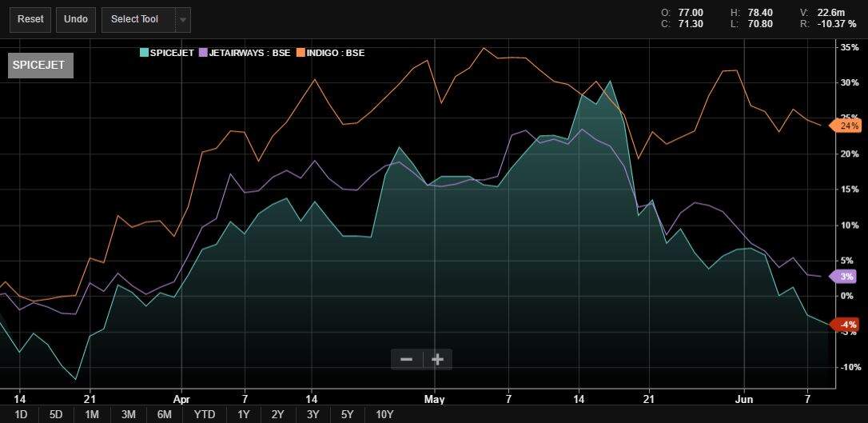Click the Undo button

click(x=76, y=19)
